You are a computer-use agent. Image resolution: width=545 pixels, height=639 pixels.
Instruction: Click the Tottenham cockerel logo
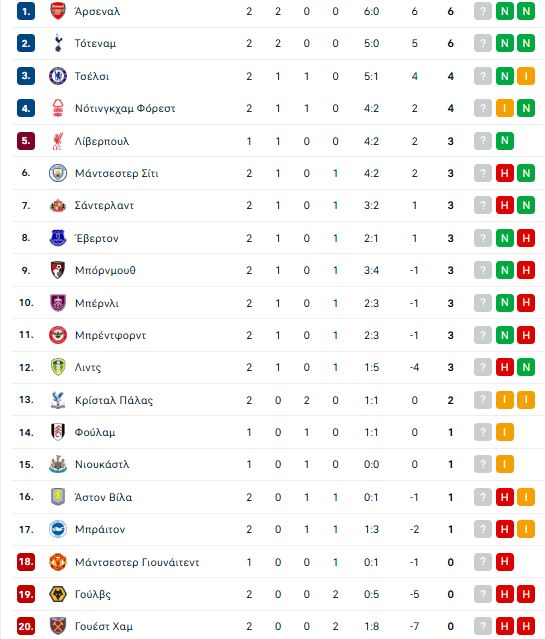pos(58,43)
